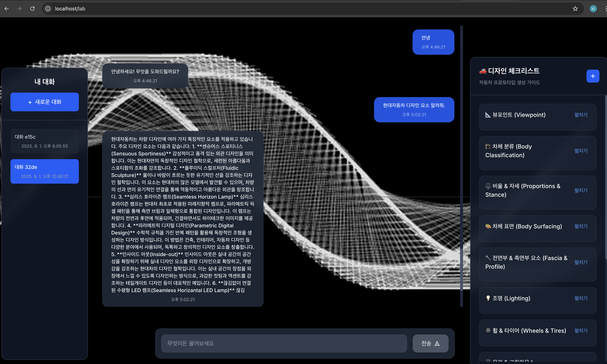
Task: Expand the 휠 & 타이어 (Wheels & Tires) section
Action: (x=581, y=331)
